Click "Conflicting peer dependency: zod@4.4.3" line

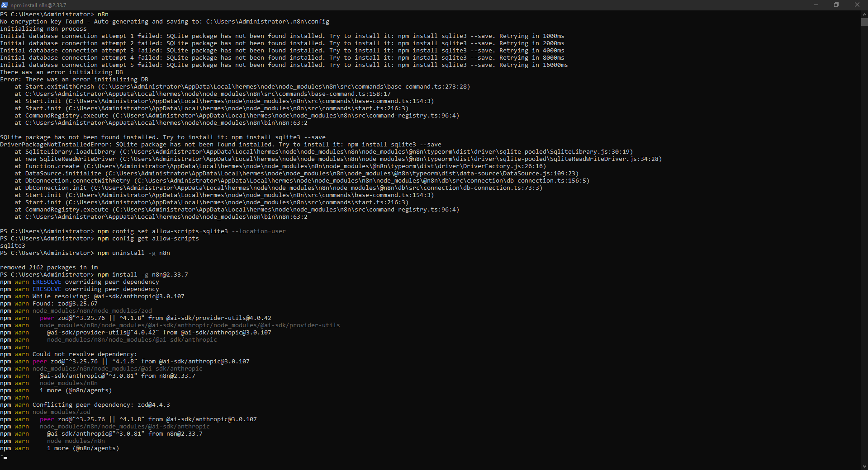click(x=85, y=405)
